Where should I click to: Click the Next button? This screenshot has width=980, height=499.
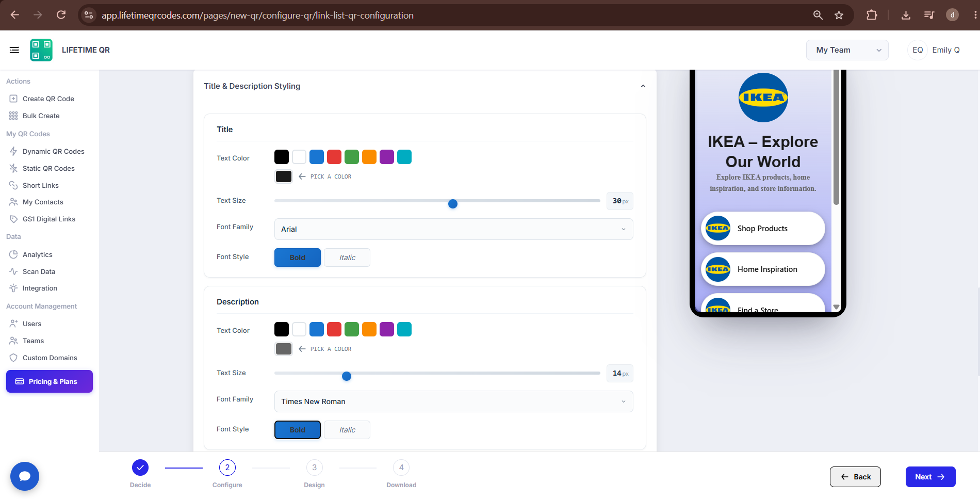(x=930, y=477)
